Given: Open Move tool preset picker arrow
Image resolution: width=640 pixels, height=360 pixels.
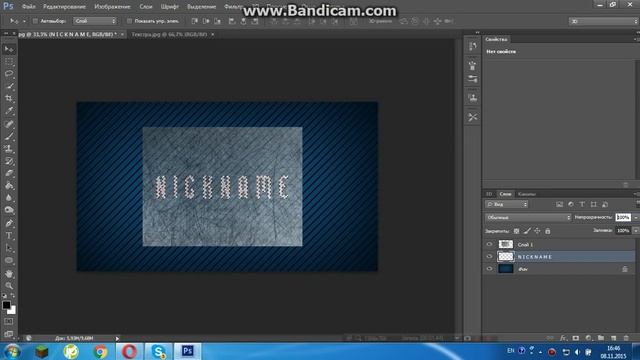Looking at the screenshot, I should pyautogui.click(x=24, y=21).
